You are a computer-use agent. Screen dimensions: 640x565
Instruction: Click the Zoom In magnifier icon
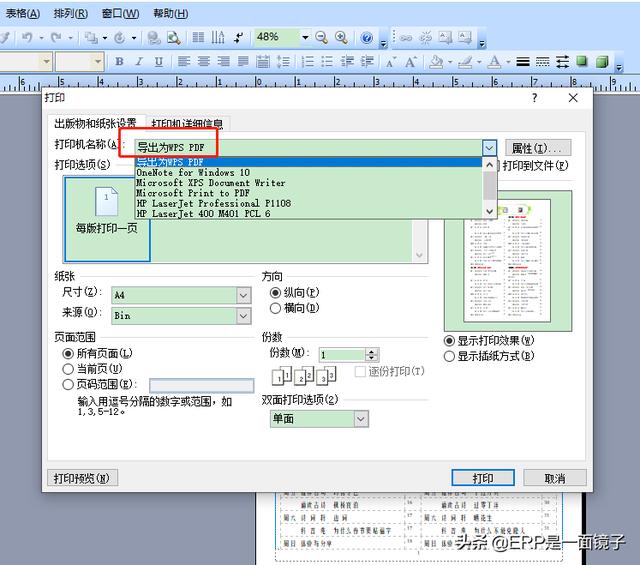[341, 38]
